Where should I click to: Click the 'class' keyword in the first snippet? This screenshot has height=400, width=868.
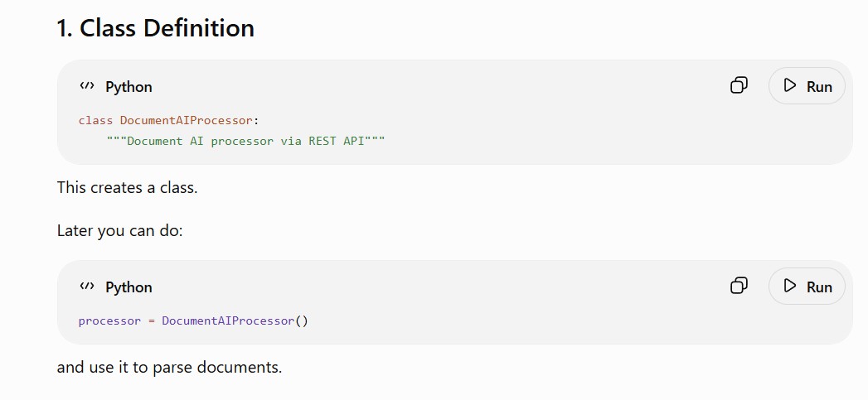click(x=95, y=120)
